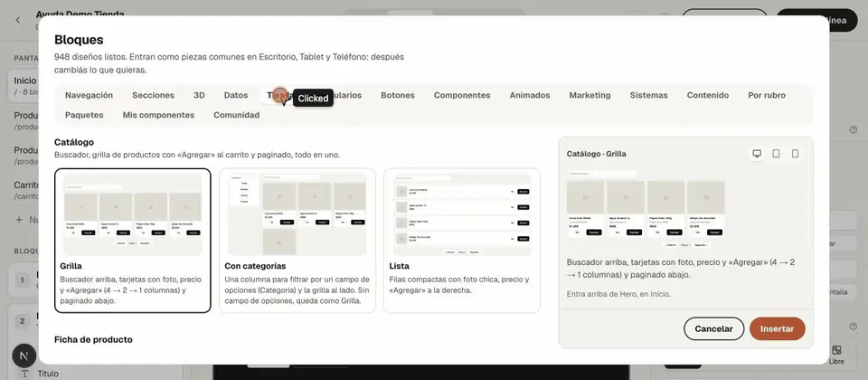Click the round N badge icon
Viewport: 868px width, 380px height.
(x=24, y=356)
